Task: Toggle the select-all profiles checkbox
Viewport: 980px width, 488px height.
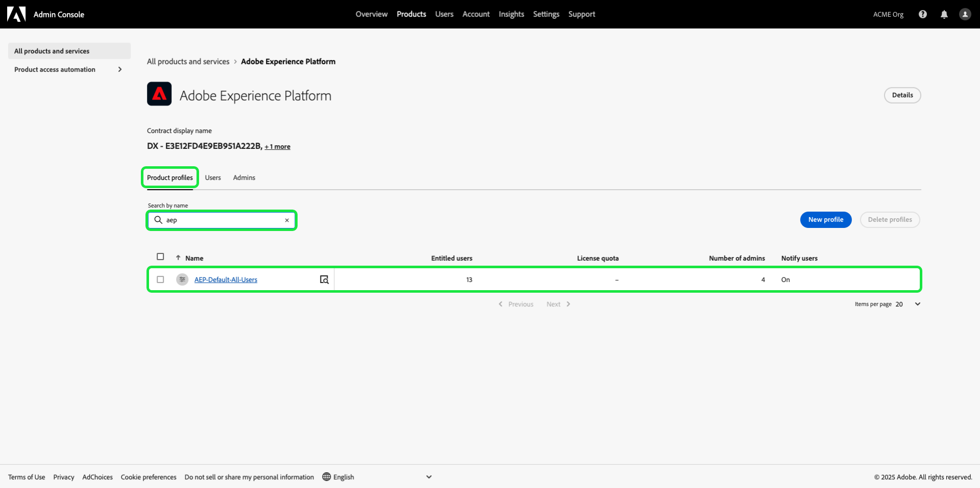Action: pyautogui.click(x=160, y=256)
